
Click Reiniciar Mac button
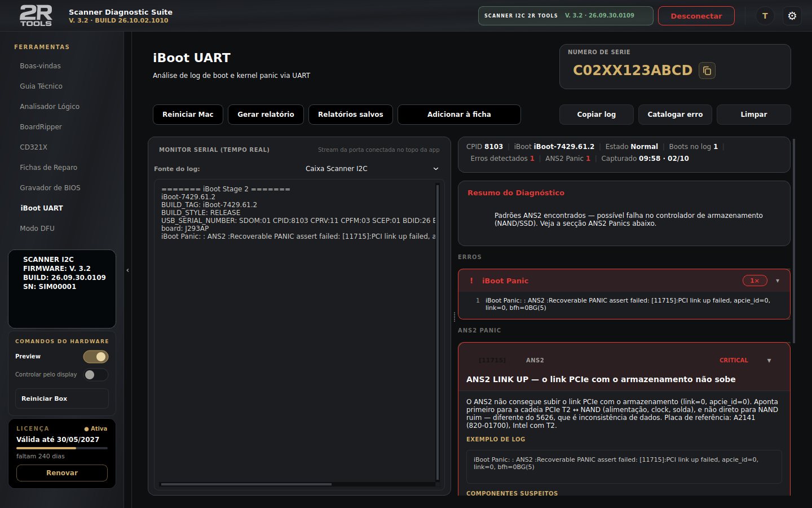coord(188,115)
